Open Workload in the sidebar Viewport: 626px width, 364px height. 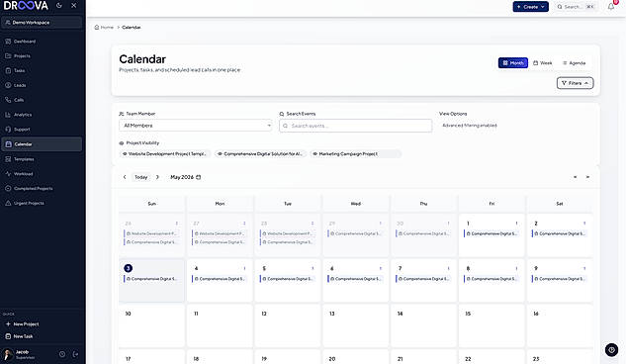[42, 174]
